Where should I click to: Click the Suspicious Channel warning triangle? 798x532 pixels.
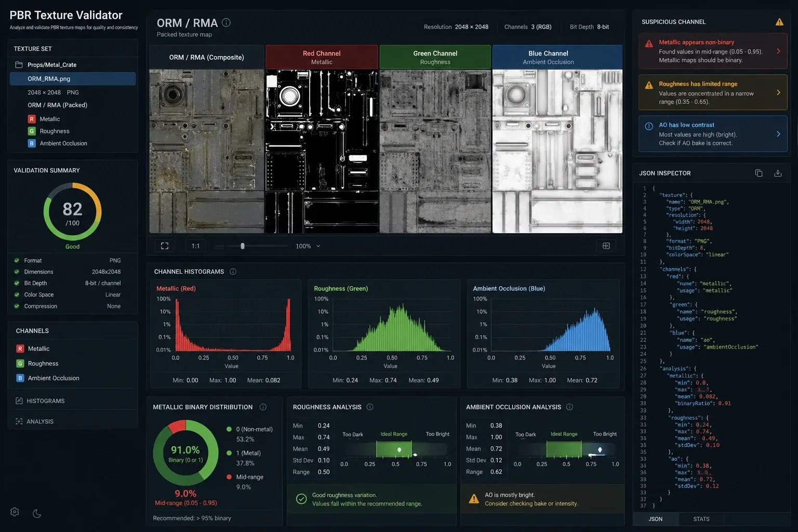coord(779,22)
